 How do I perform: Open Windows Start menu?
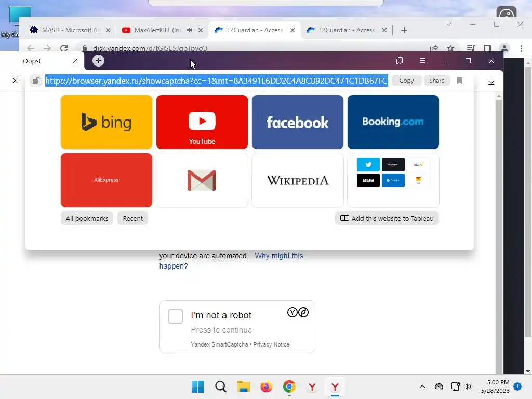[197, 387]
